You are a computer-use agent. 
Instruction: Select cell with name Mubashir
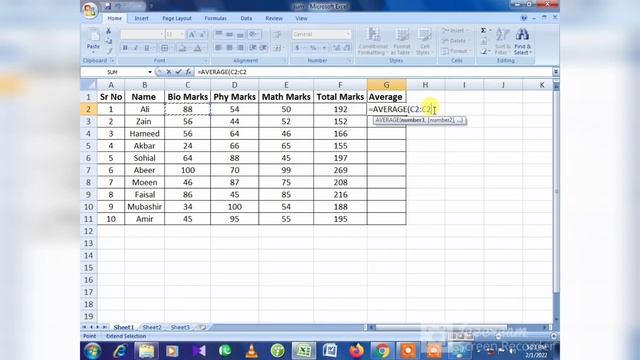tap(144, 207)
